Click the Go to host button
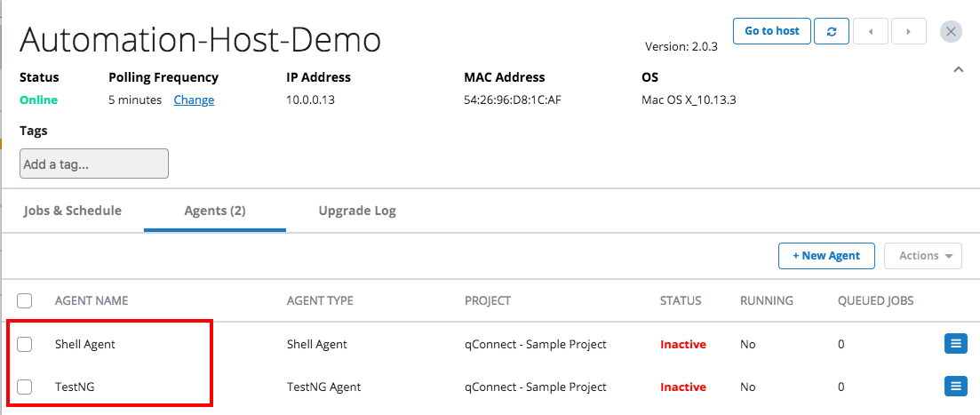The image size is (980, 415). coord(771,31)
